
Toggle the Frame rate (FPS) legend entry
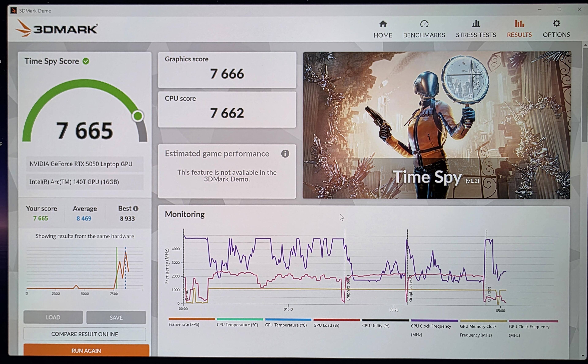click(x=184, y=324)
